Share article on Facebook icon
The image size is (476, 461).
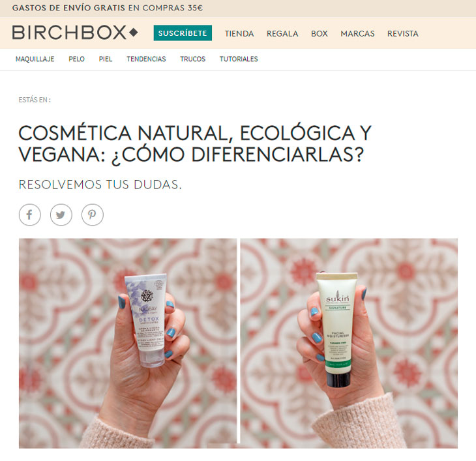30,215
